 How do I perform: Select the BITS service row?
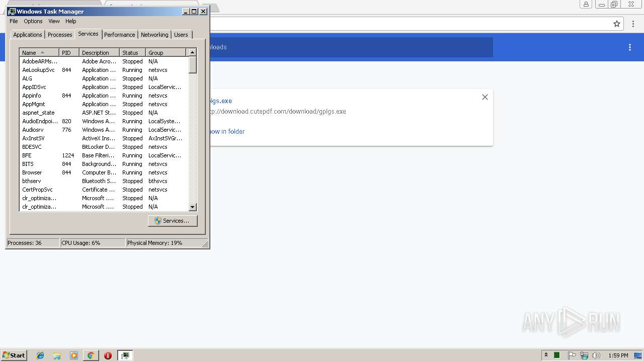pos(104,164)
